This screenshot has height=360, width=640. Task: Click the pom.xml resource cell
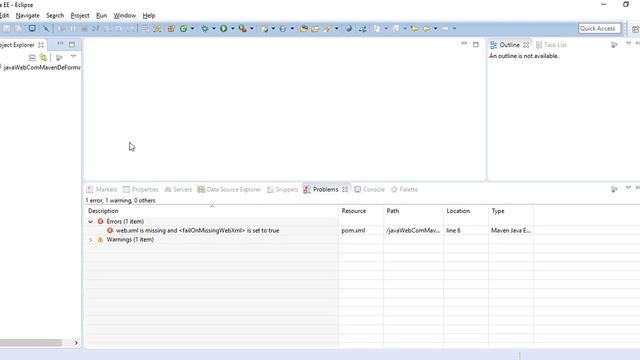[x=353, y=231]
